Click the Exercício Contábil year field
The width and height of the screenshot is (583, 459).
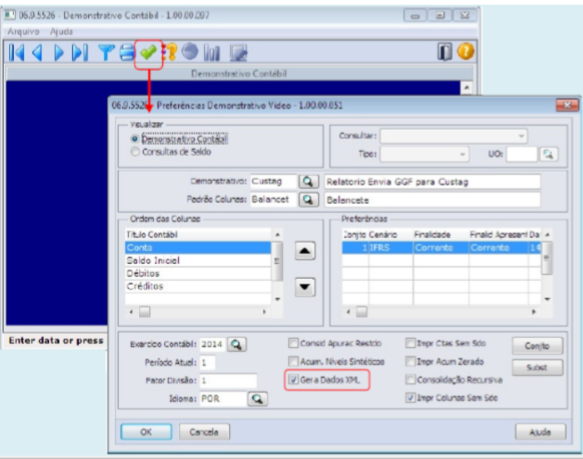(213, 344)
